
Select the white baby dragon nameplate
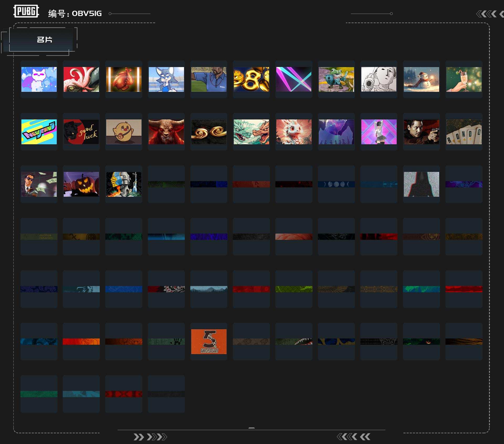pyautogui.click(x=294, y=132)
